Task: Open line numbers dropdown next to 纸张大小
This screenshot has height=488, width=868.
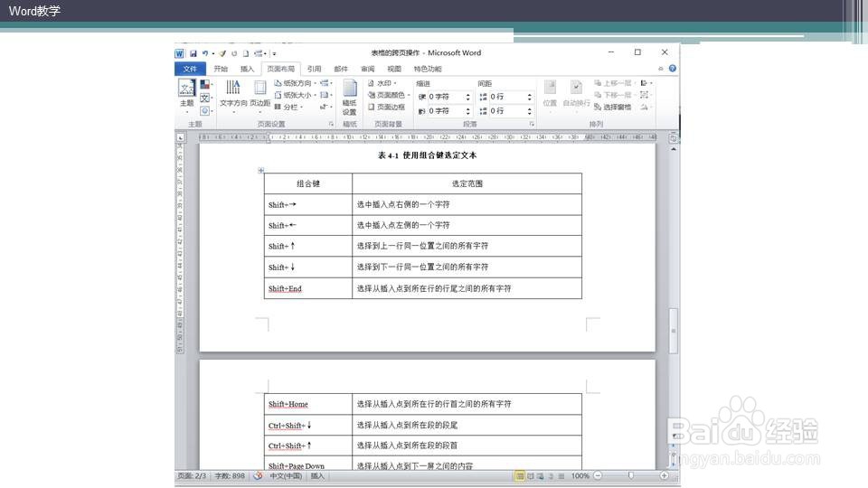Action: click(326, 95)
